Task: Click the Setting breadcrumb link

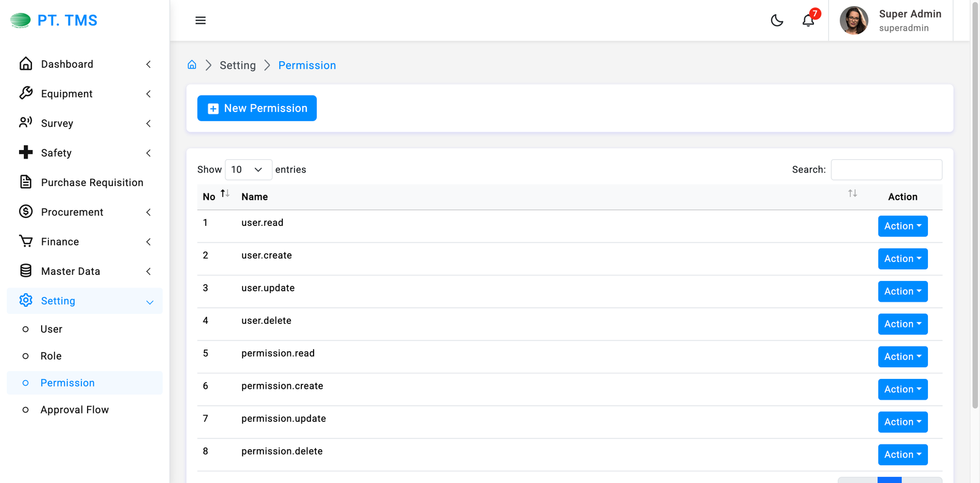Action: click(x=238, y=66)
